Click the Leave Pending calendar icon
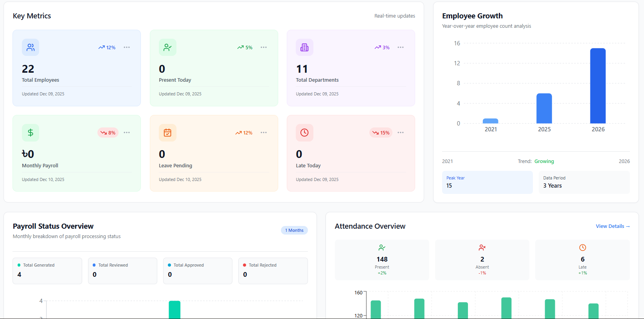Image resolution: width=644 pixels, height=319 pixels. tap(167, 133)
